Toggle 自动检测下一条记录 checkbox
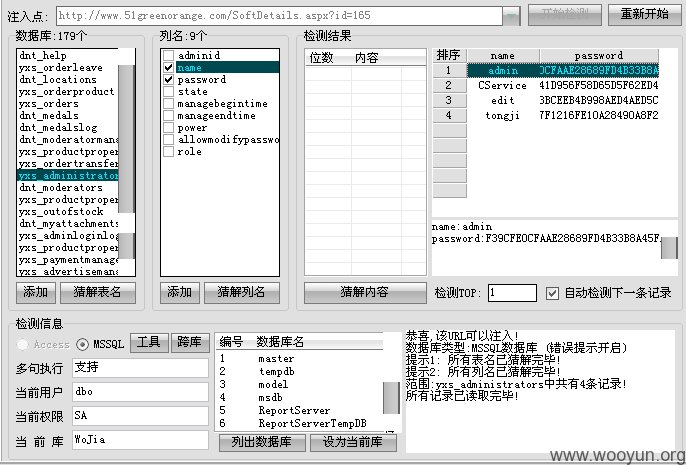Image resolution: width=686 pixels, height=465 pixels. (x=552, y=293)
